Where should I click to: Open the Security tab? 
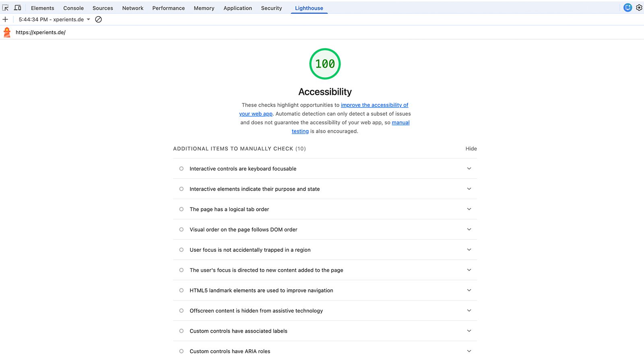272,8
